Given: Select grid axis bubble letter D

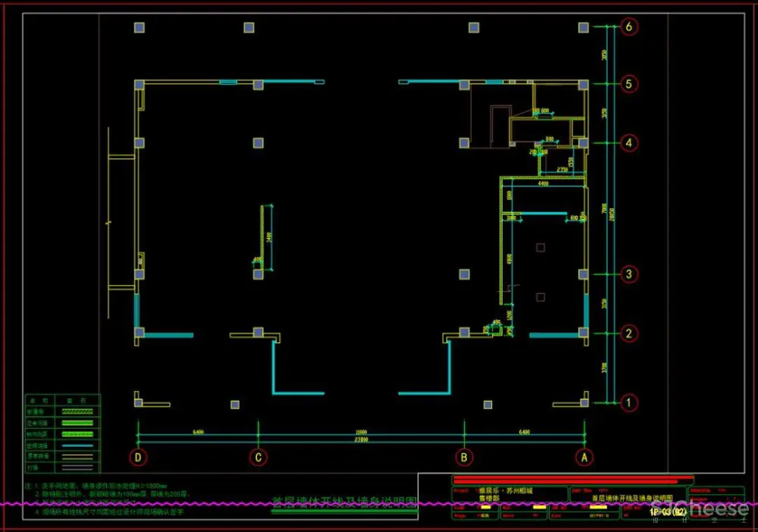Looking at the screenshot, I should click(x=137, y=457).
